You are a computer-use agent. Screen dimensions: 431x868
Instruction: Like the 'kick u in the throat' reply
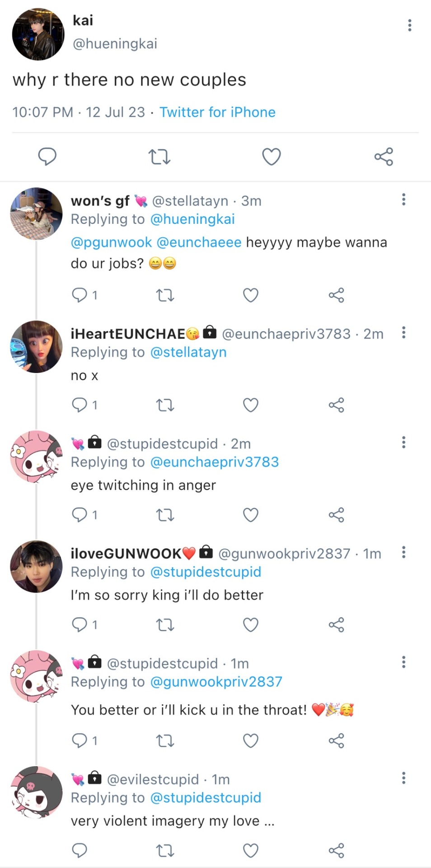(251, 741)
